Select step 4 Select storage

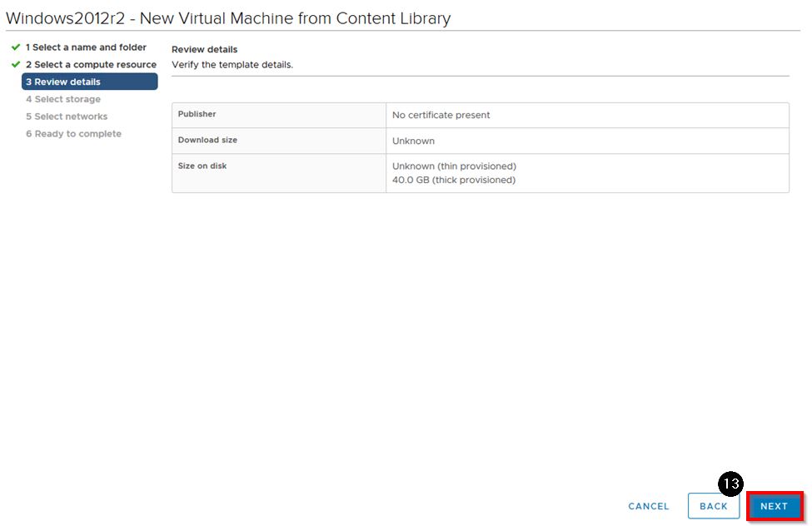63,99
